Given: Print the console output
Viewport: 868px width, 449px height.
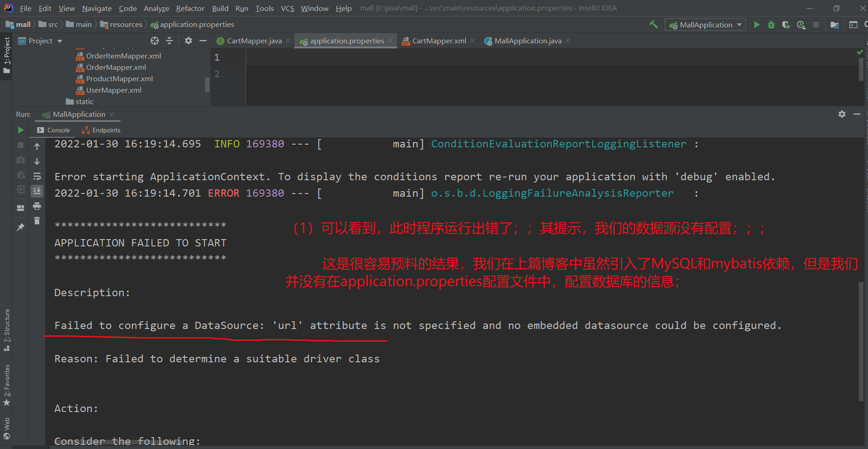Looking at the screenshot, I should [x=37, y=206].
